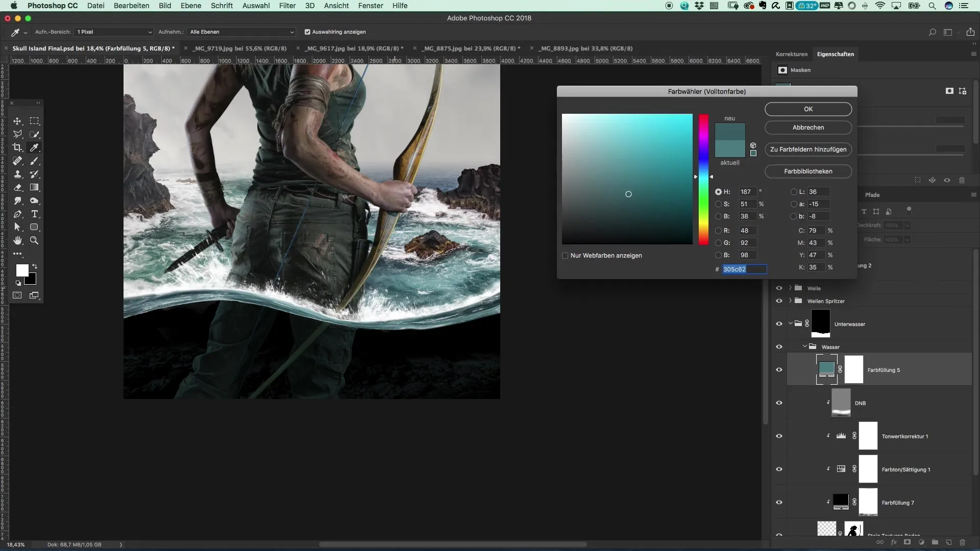Hide the Farbfüllung 5 layer
This screenshot has height=551, width=980.
779,370
